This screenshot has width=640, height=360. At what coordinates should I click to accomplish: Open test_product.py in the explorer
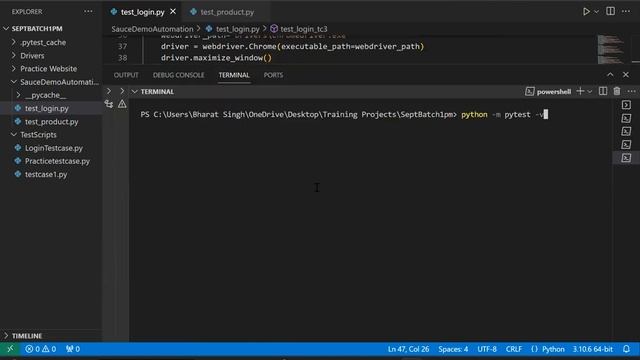point(51,122)
